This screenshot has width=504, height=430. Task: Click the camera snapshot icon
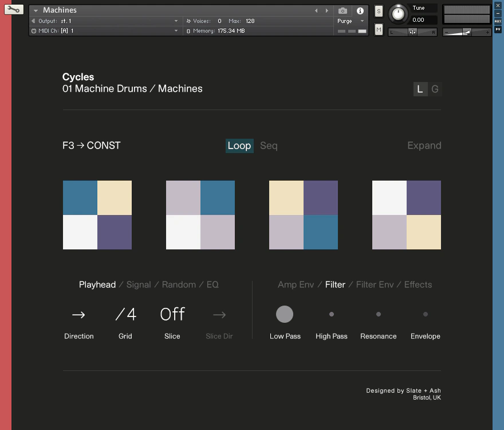pos(342,11)
